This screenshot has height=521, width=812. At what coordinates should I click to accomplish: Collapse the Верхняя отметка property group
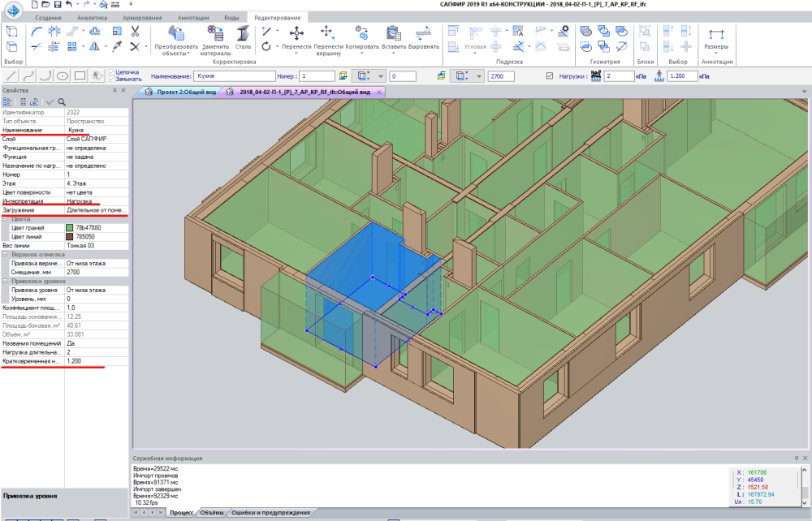5,255
